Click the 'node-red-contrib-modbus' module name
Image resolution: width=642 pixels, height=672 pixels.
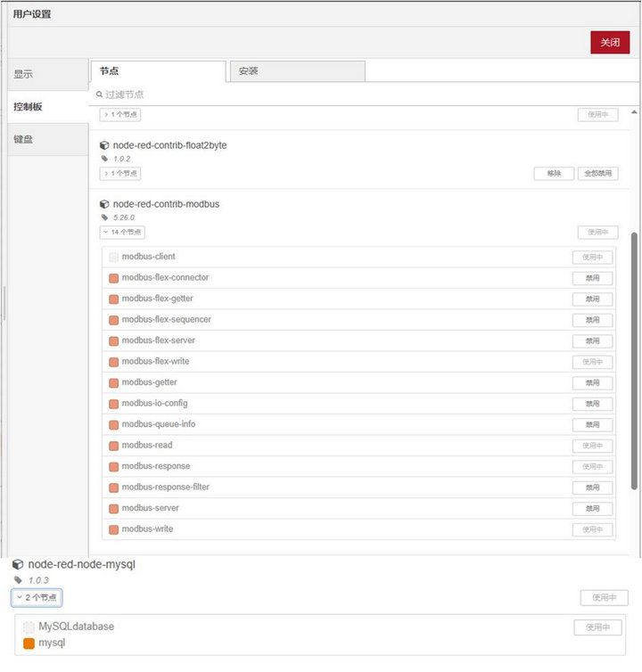166,204
